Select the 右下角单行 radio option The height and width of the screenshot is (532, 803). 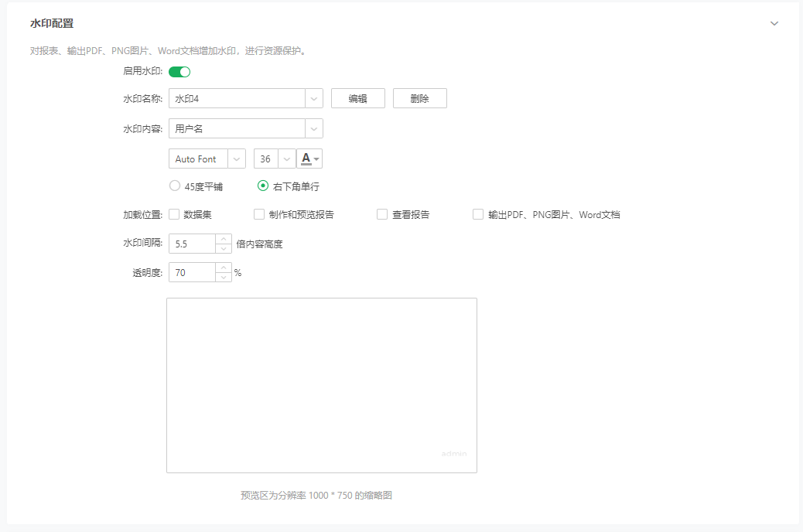[x=263, y=186]
